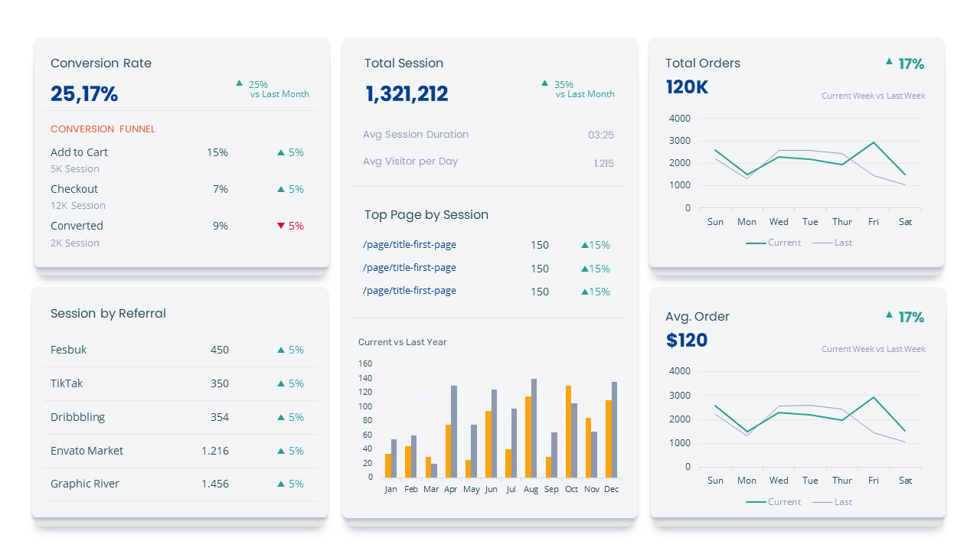980x551 pixels.
Task: Click the orange Oct bar in the bar chart
Action: [568, 432]
